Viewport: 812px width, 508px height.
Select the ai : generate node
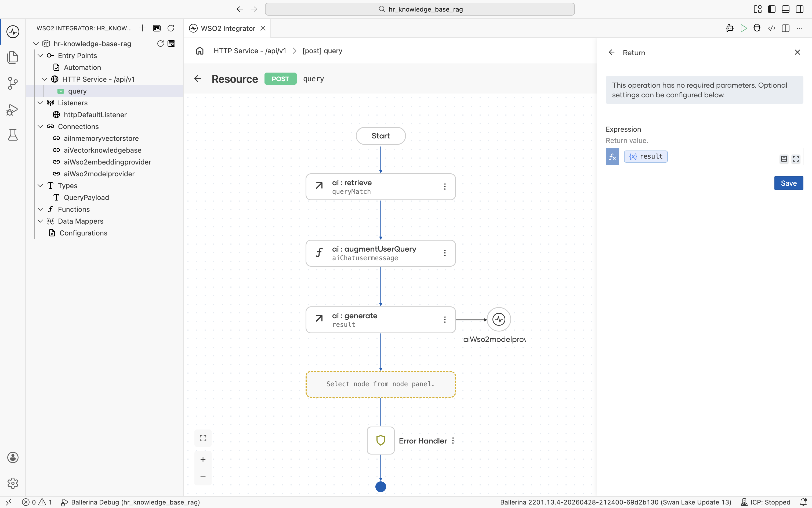pos(380,320)
